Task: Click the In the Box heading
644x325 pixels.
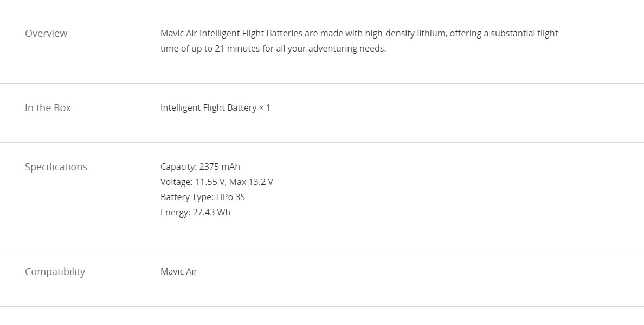Action: click(x=48, y=107)
